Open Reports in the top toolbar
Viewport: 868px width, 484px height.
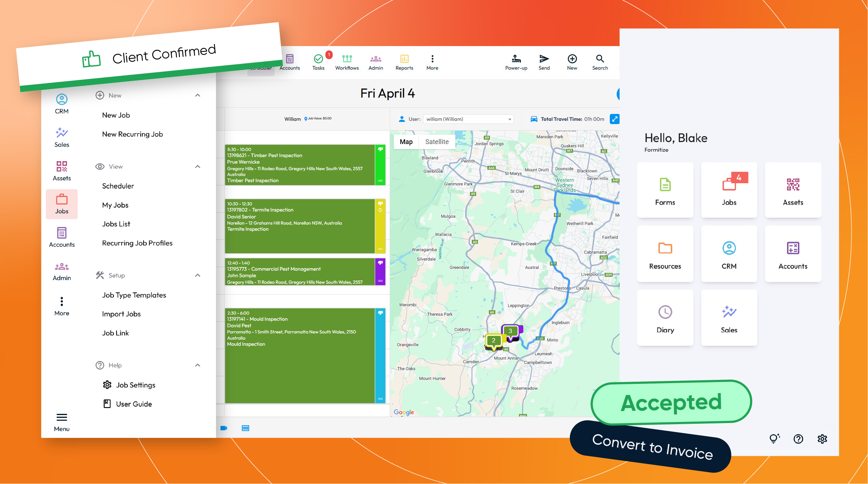click(x=404, y=62)
